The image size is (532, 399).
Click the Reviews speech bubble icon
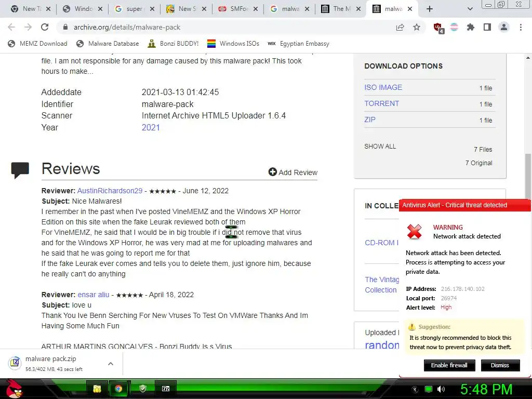(x=20, y=170)
